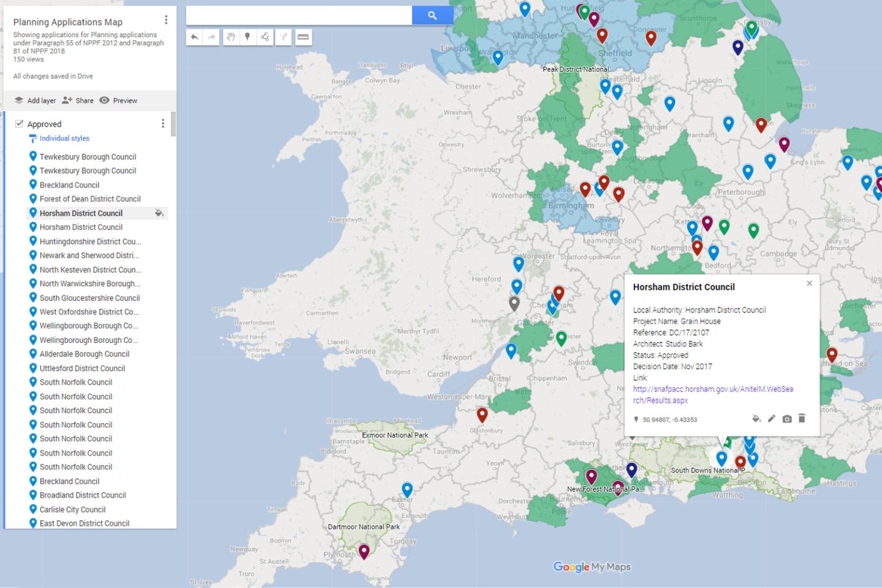Click style paint bucket on Horsham row
Viewport: 882px width, 588px height.
(159, 213)
